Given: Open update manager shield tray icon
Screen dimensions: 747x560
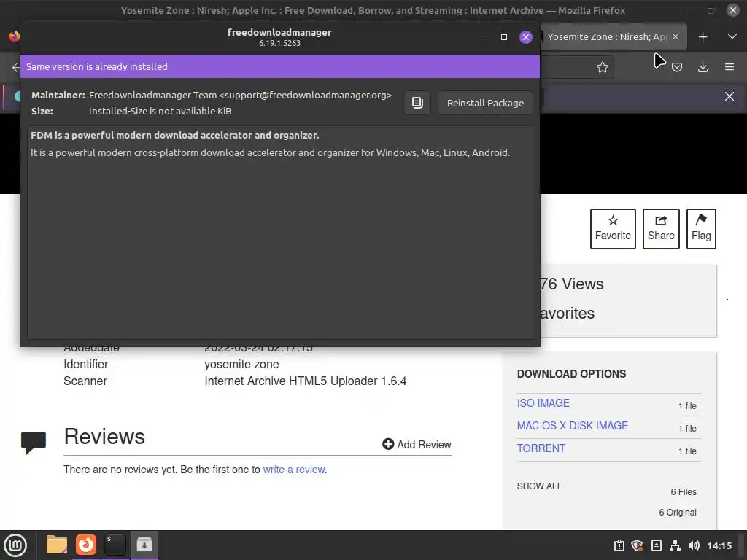Looking at the screenshot, I should pos(637,545).
